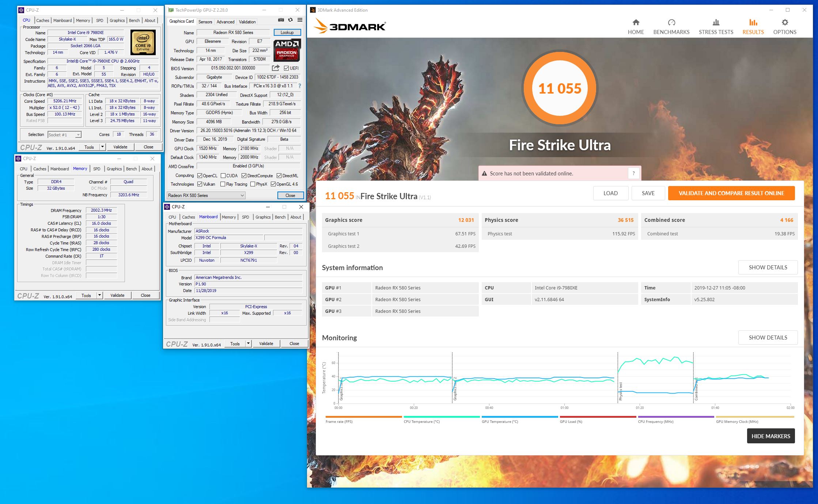Click the GPU-Z screenshot camera icon

pos(281,20)
